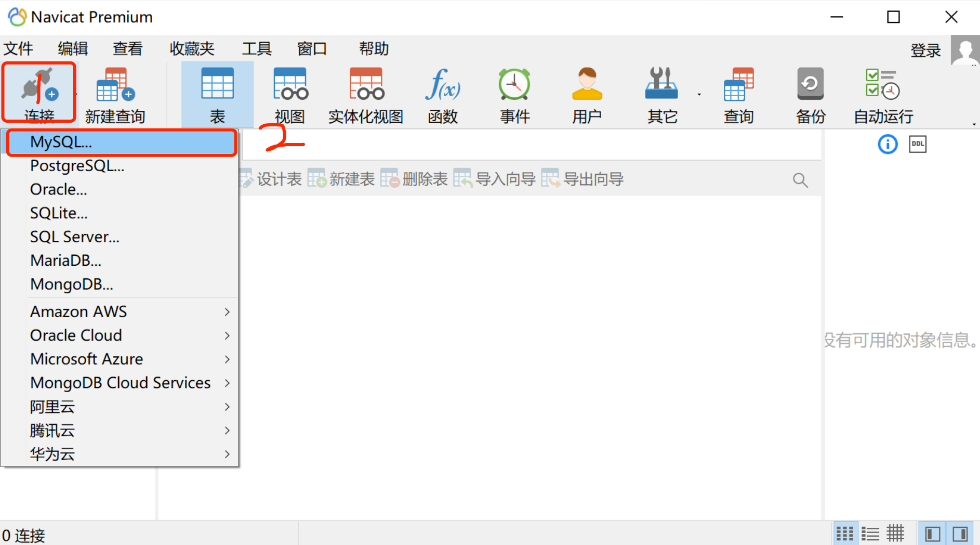Switch to icon grid view in status bar
Image resolution: width=980 pixels, height=545 pixels.
coord(844,534)
